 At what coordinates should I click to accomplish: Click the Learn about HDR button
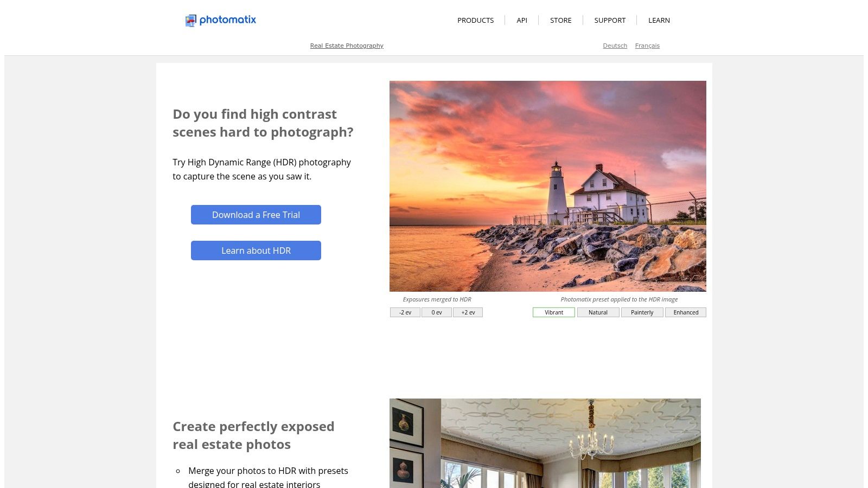point(256,251)
